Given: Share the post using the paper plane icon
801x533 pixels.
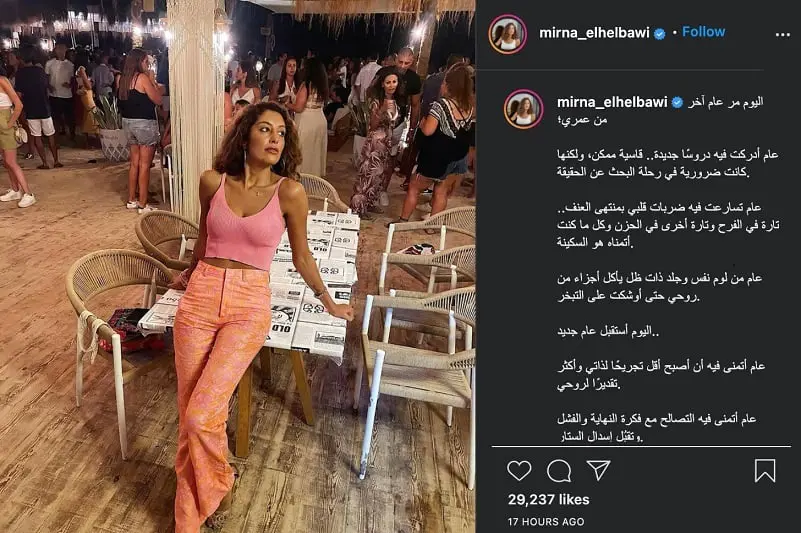Looking at the screenshot, I should tap(598, 470).
